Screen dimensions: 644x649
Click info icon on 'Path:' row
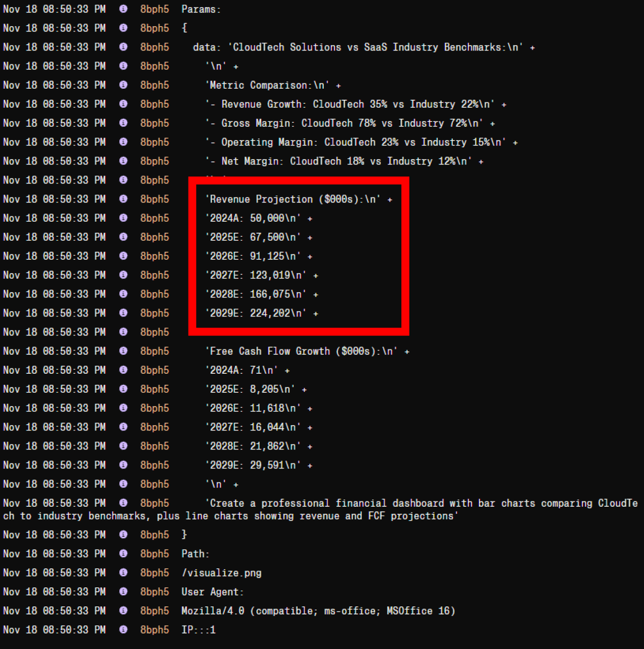pos(123,554)
